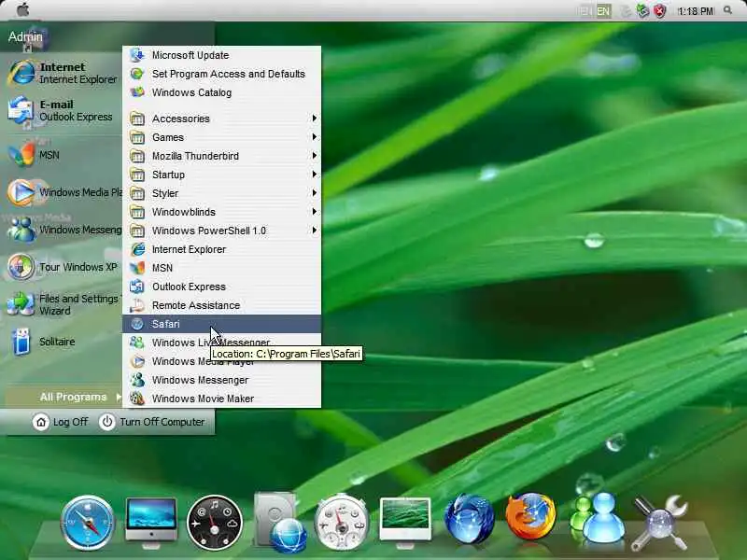The width and height of the screenshot is (747, 560).
Task: Select Microsoft Update in programs list
Action: pyautogui.click(x=222, y=55)
